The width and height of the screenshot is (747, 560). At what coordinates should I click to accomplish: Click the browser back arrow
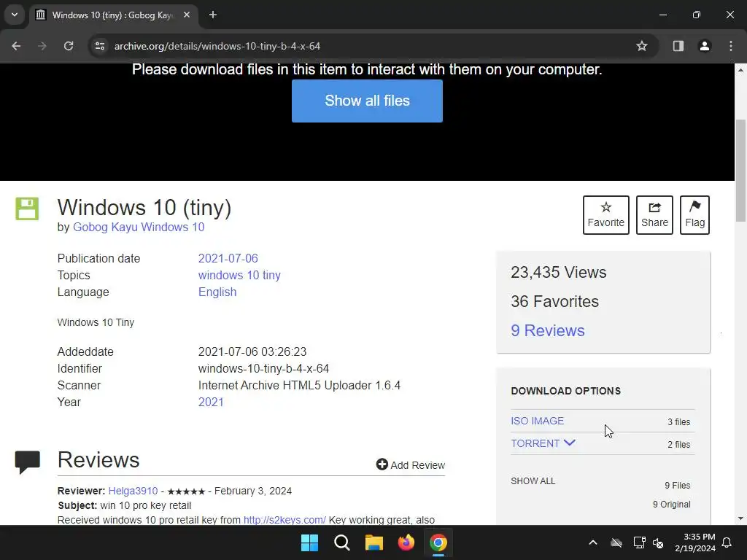[16, 46]
